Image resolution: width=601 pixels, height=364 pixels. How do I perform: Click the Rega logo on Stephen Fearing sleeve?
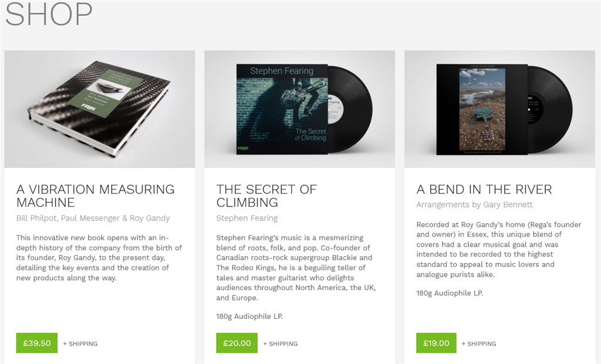[243, 148]
